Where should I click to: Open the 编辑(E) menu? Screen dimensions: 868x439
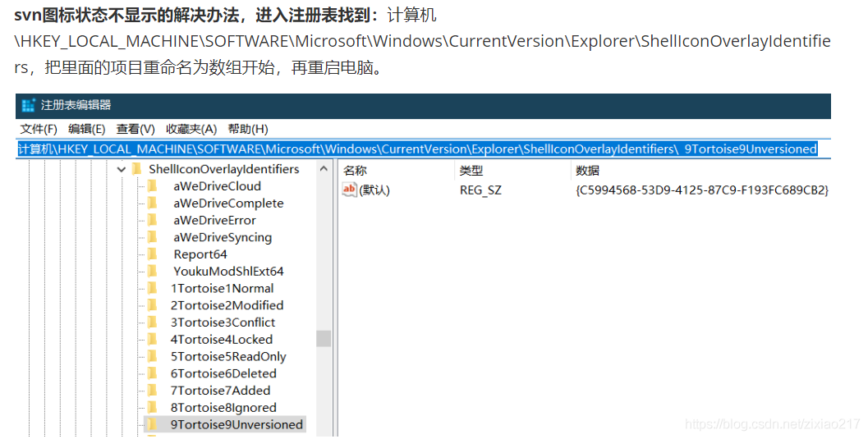point(86,129)
